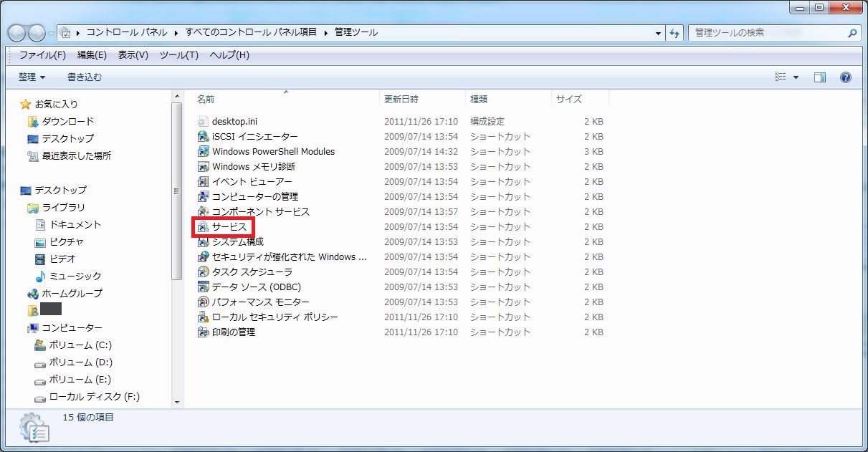Select データ ソース (ODBC) icon
This screenshot has width=868, height=452.
point(203,287)
